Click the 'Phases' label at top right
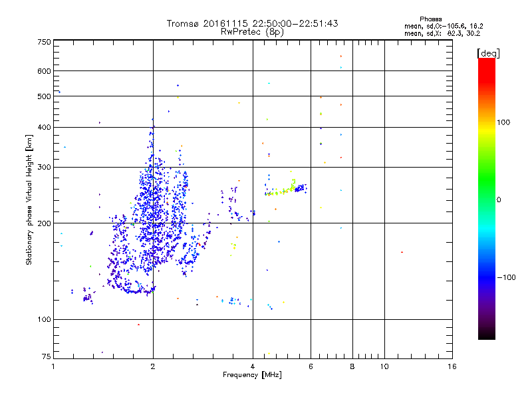This screenshot has height=399, width=532. tap(430, 19)
